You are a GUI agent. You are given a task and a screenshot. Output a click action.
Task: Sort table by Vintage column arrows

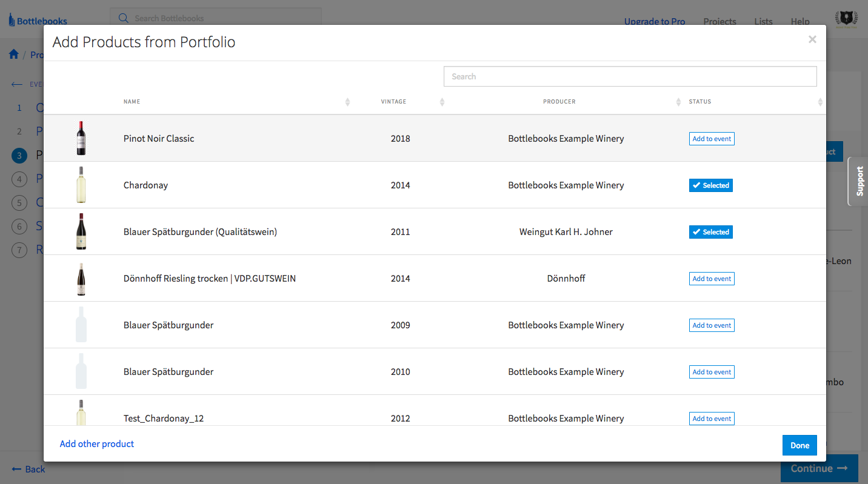coord(442,102)
